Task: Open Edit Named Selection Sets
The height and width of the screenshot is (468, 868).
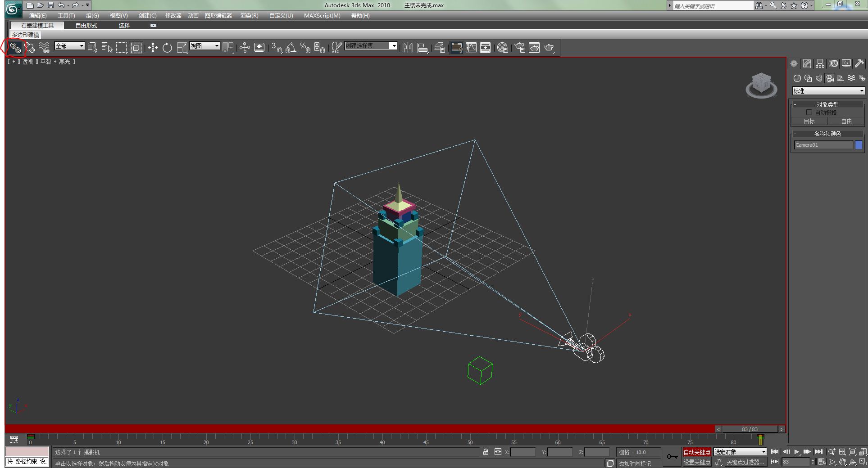Action: 336,48
